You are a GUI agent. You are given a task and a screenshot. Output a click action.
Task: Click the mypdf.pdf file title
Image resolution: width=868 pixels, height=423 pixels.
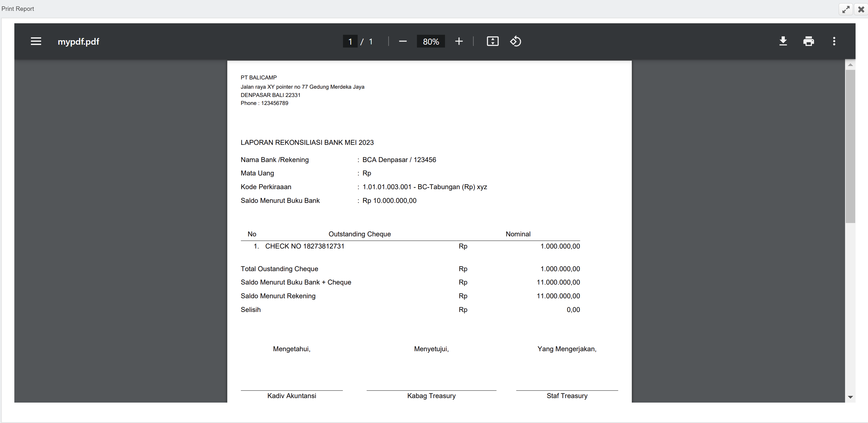78,41
